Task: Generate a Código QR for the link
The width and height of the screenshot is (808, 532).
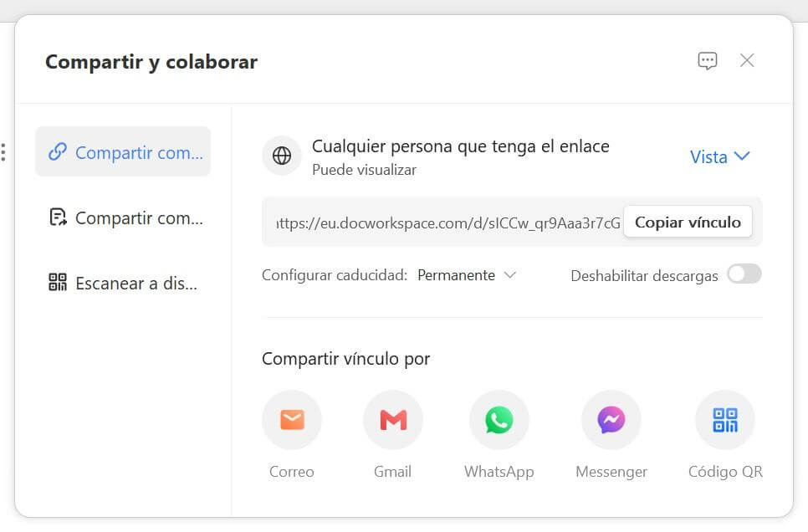Action: 725,420
